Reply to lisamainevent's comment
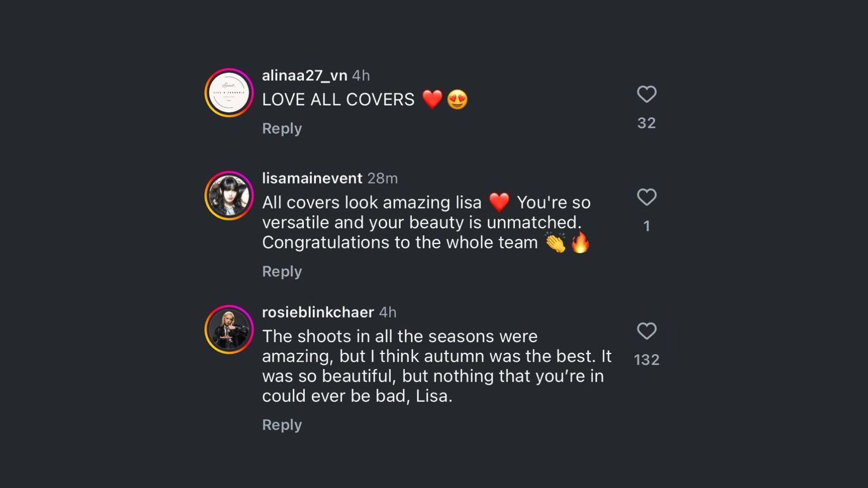 click(x=282, y=272)
